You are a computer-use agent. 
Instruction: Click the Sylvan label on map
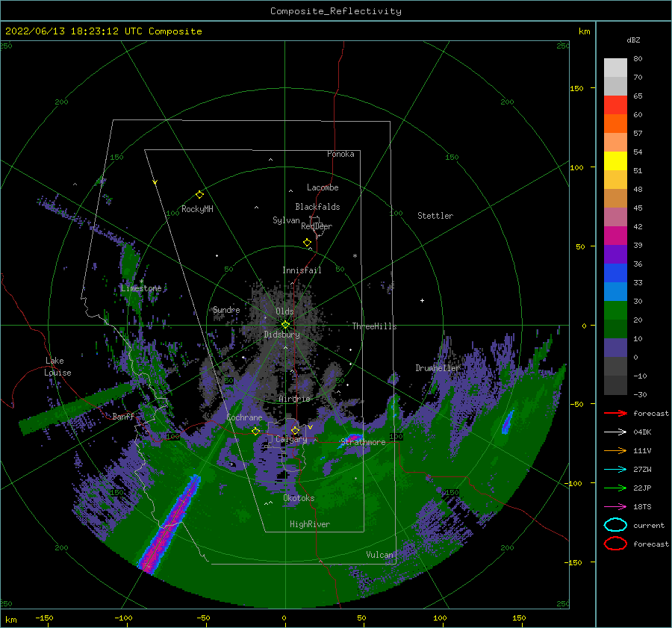[286, 220]
